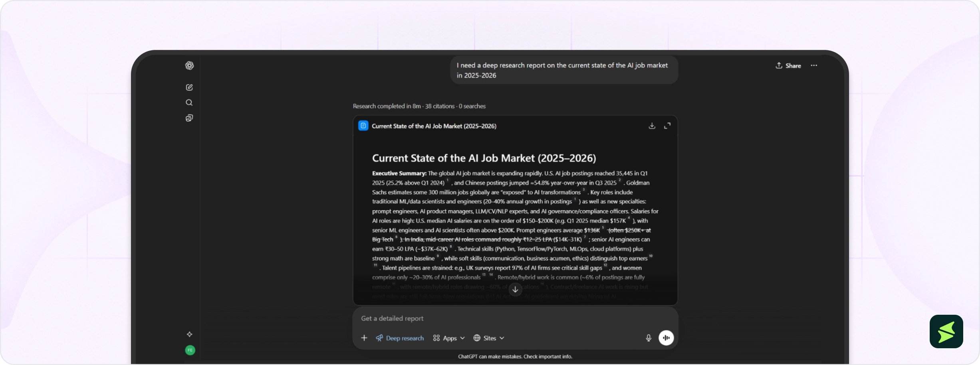Open citation 1 after 'above Q1 2024)'

click(x=447, y=180)
